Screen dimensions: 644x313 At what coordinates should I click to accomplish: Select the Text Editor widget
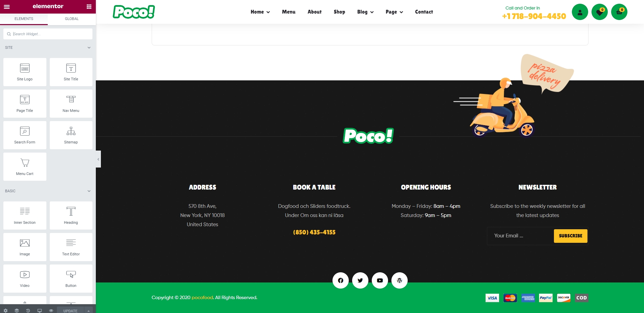coord(71,247)
